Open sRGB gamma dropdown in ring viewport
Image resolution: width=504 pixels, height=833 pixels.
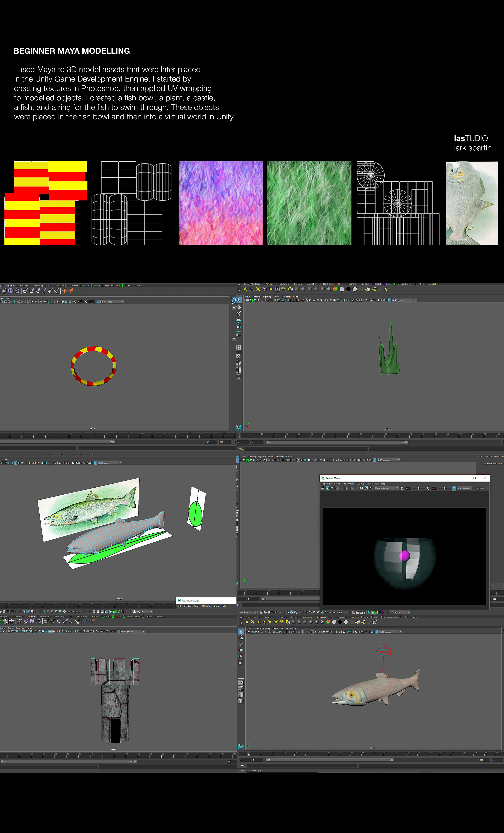click(112, 302)
